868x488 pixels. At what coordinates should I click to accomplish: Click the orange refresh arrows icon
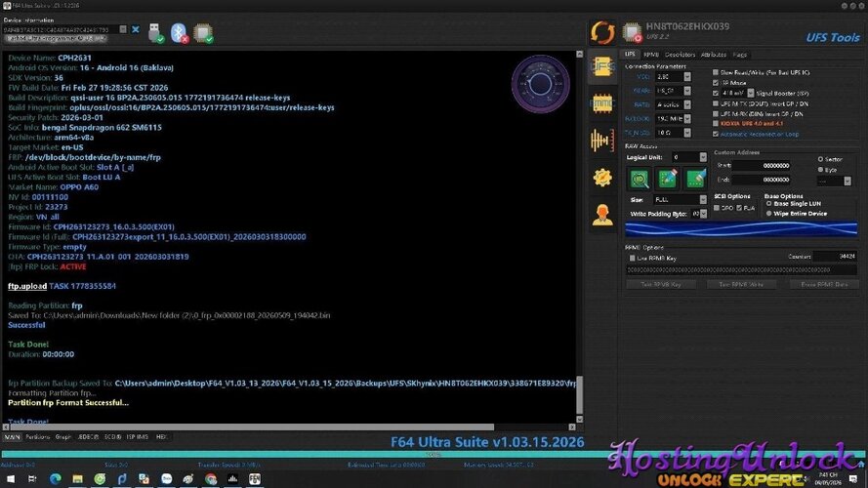pos(602,32)
